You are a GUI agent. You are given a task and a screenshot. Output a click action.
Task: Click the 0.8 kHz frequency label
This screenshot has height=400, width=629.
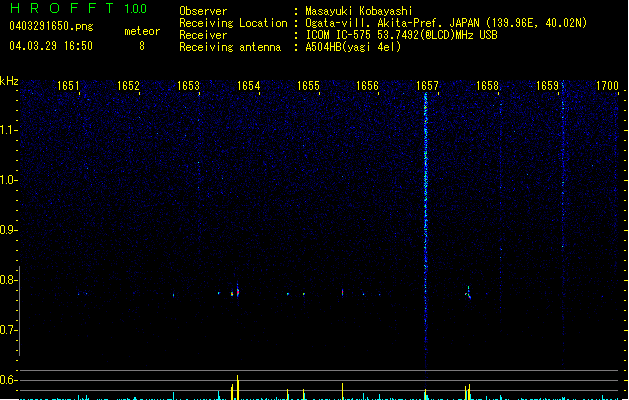point(8,280)
